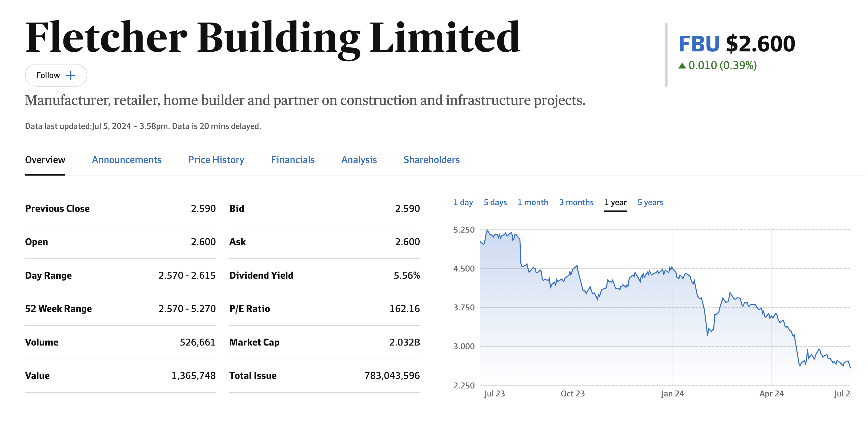Image resolution: width=868 pixels, height=422 pixels.
Task: Click the Market Cap label
Action: 254,342
